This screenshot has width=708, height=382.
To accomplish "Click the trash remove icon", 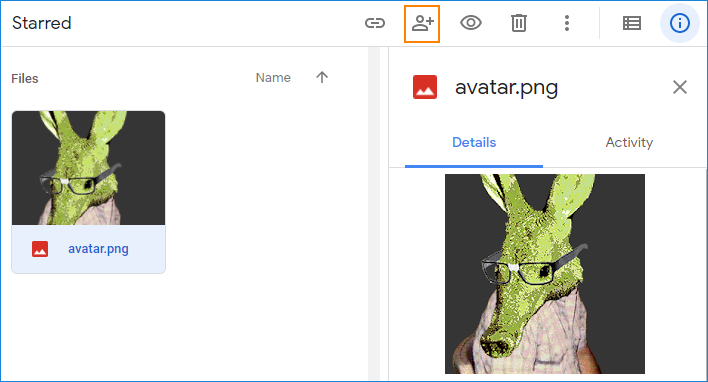I will pyautogui.click(x=519, y=23).
